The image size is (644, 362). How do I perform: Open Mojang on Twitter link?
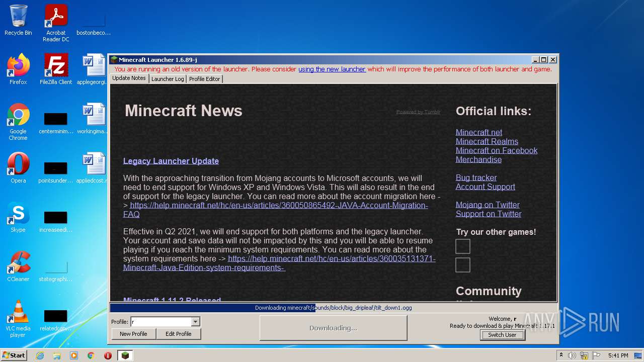click(x=488, y=205)
